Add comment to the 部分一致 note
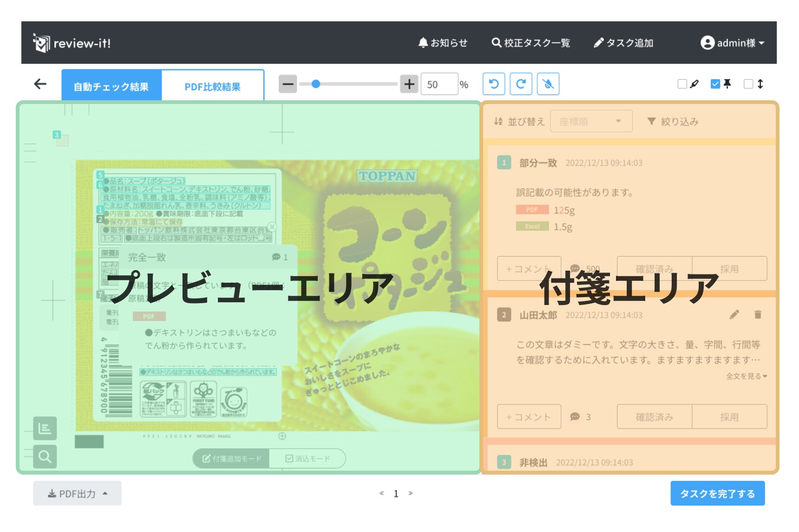 [529, 268]
